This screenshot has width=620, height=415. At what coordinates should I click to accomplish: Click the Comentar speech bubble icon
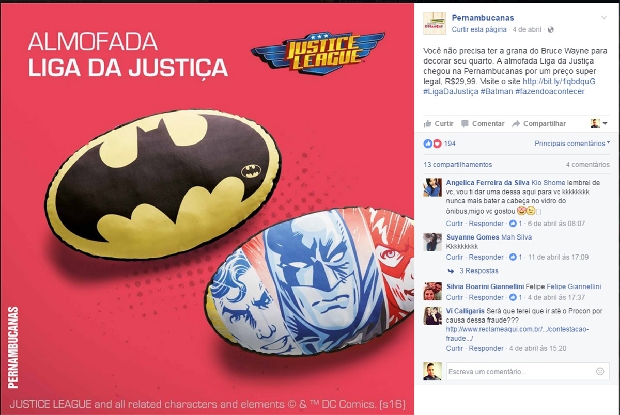[x=465, y=124]
